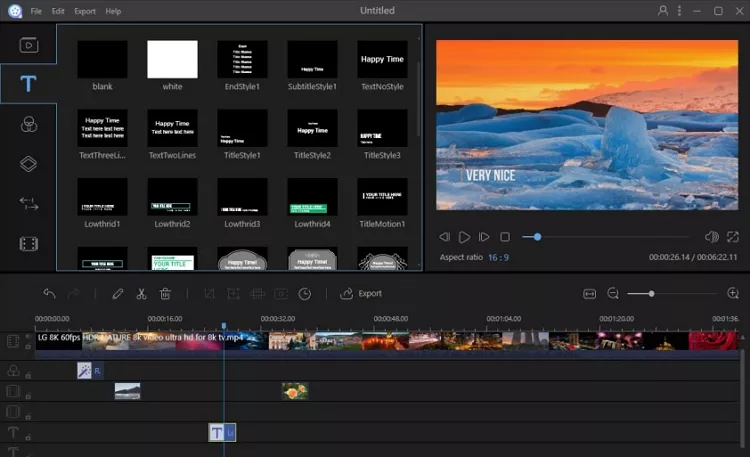The image size is (750, 457).
Task: Select the mountain overlay clip on timeline
Action: (x=127, y=391)
